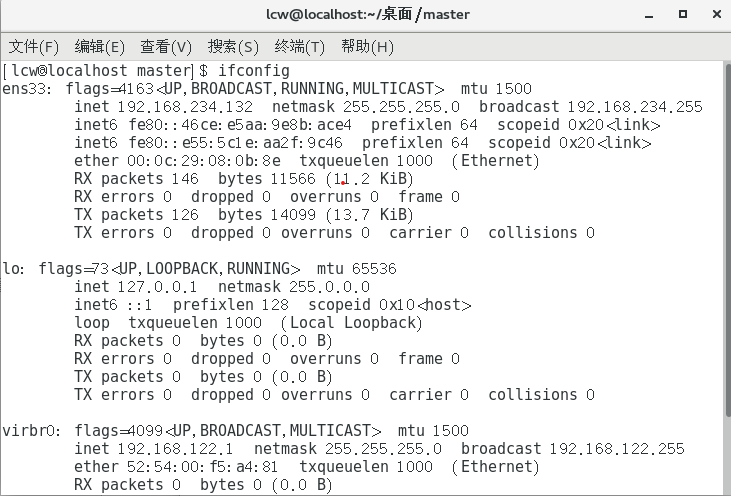
Task: Open the 搜索(S) menu
Action: 233,47
